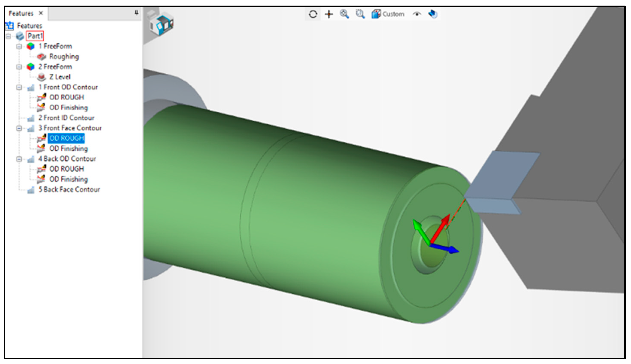Collapse the Part1 tree node
The height and width of the screenshot is (364, 631).
9,36
